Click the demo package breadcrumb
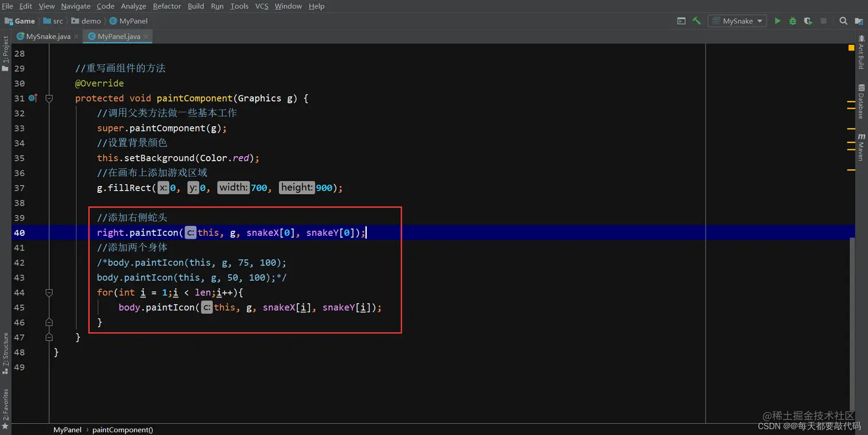The height and width of the screenshot is (435, 868). [x=86, y=21]
